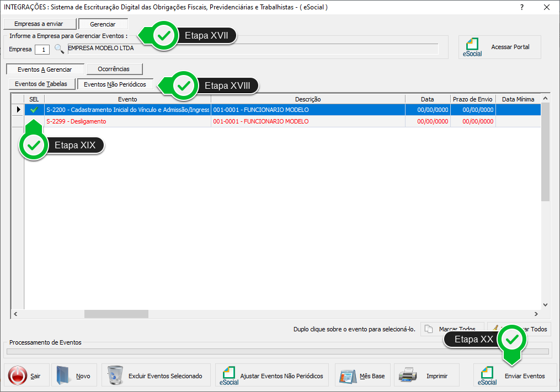Switch to Empresas a enviar tab

pos(39,24)
